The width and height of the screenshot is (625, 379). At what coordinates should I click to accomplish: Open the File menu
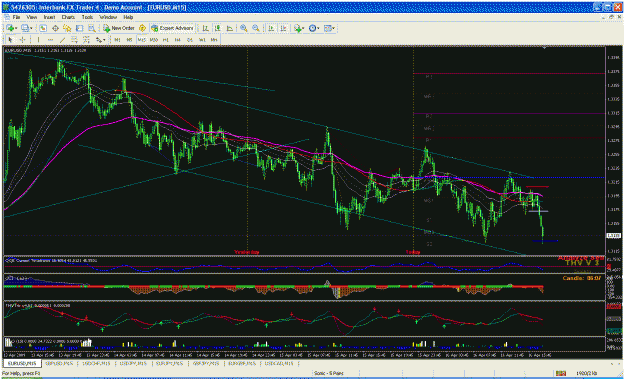tap(16, 18)
